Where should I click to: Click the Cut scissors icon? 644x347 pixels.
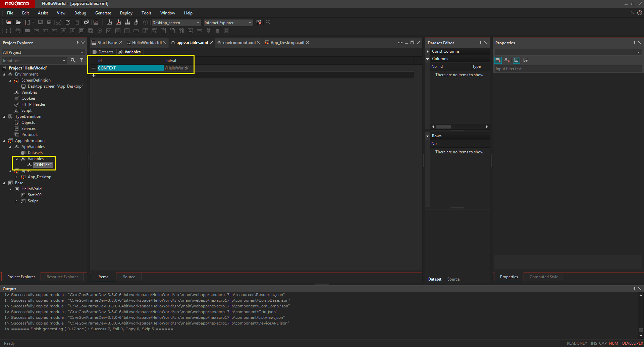point(59,22)
